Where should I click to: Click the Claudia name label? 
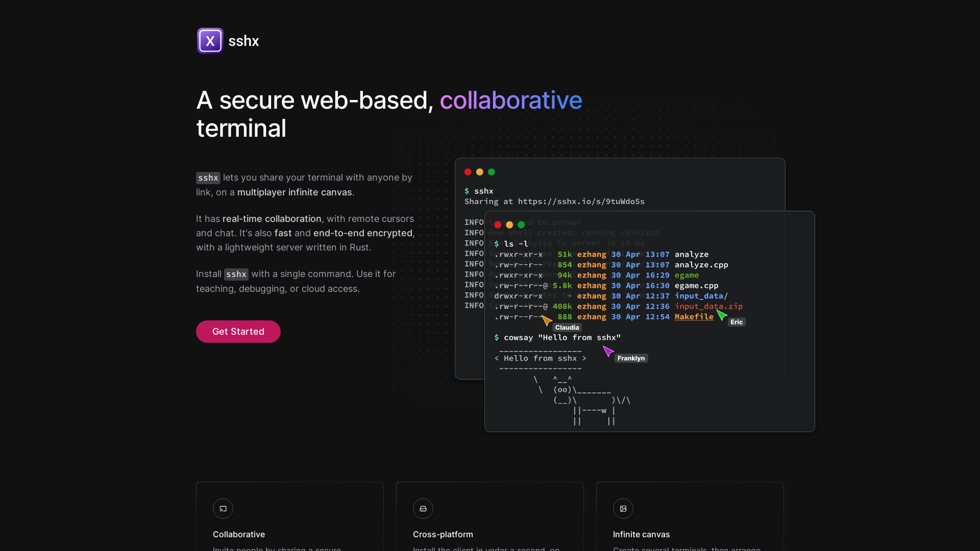567,328
